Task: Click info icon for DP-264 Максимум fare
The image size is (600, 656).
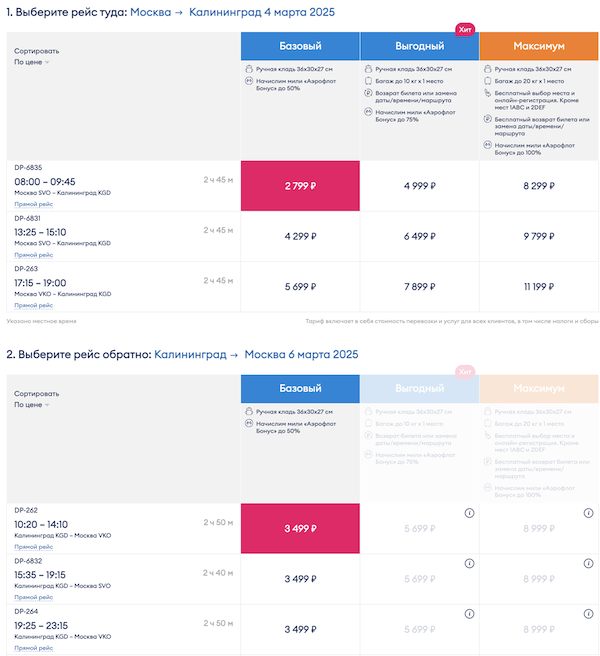Action: 589,614
